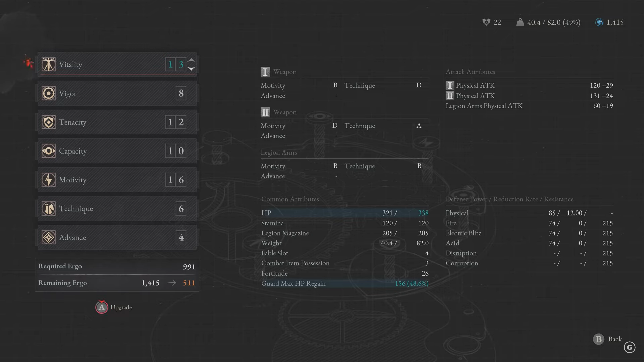
Task: Select Legion Arms slot entry
Action: [x=278, y=153]
